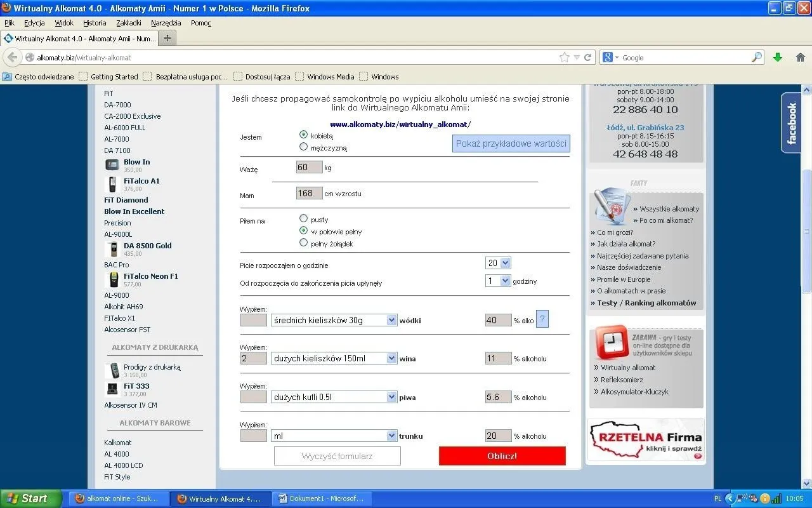Open the Firefox home page icon
Viewport: 812px width, 508px height.
[800, 57]
